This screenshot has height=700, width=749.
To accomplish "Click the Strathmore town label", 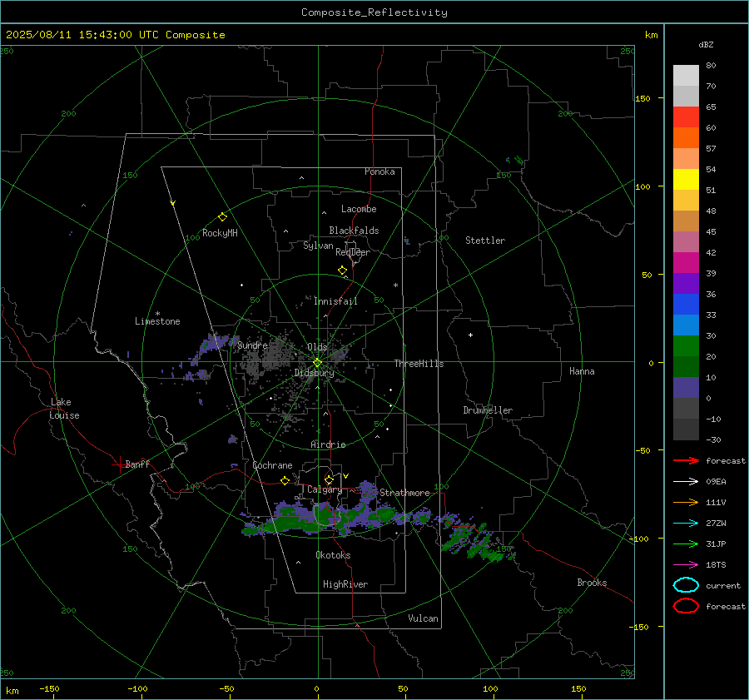I will (404, 493).
